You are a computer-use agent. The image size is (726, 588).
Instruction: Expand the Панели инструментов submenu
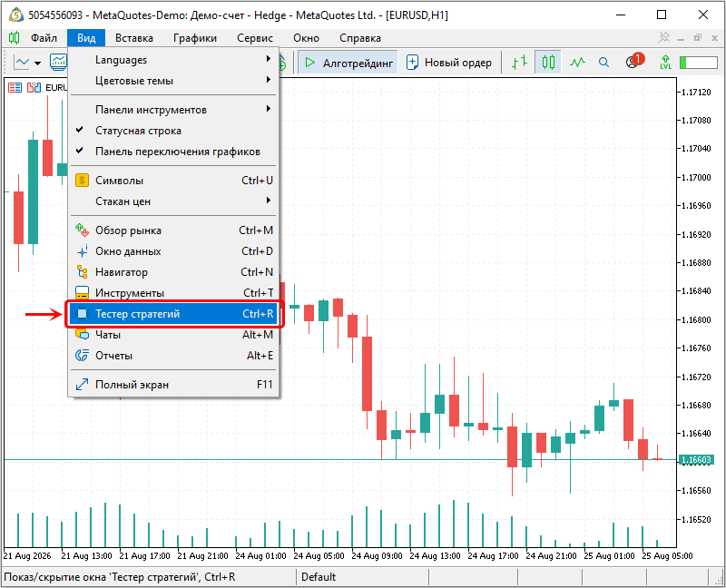pos(174,109)
